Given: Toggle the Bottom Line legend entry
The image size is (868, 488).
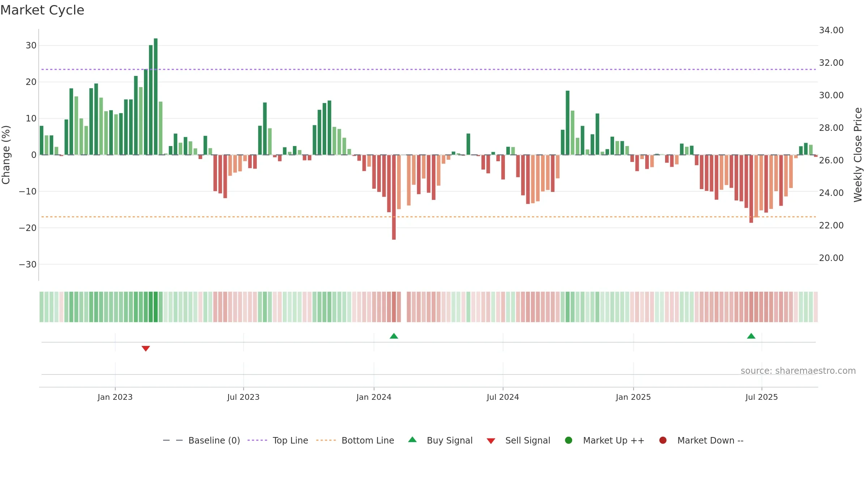Looking at the screenshot, I should point(355,440).
